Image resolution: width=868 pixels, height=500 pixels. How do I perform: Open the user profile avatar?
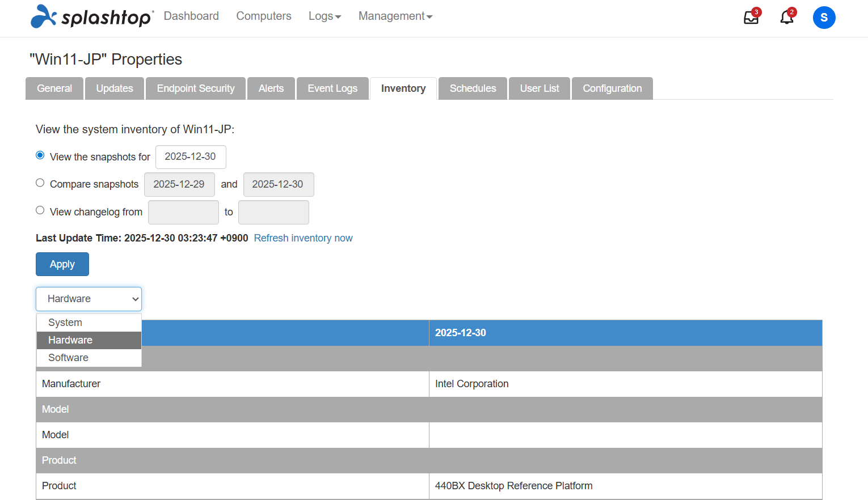pos(824,18)
